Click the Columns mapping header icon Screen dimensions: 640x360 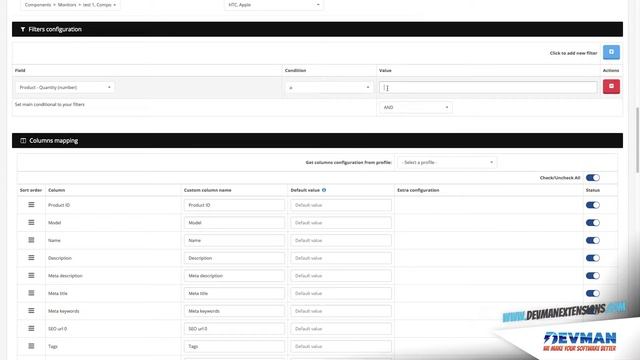click(x=23, y=140)
